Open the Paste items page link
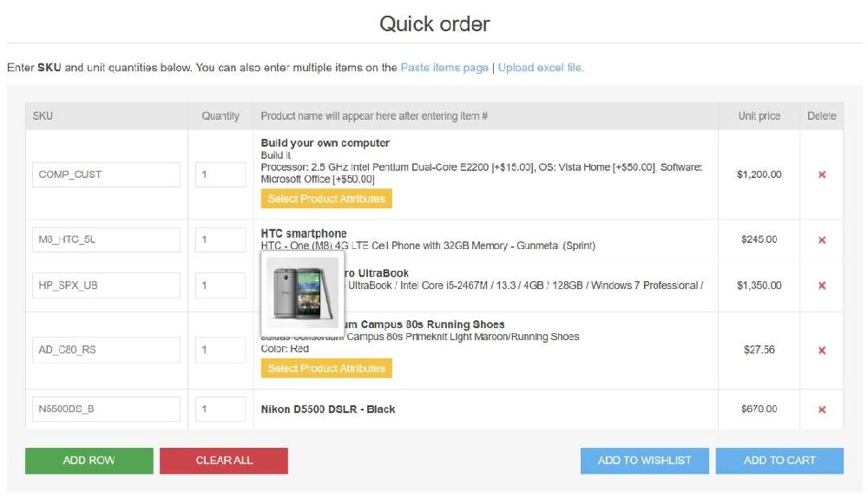Image resolution: width=868 pixels, height=499 pixels. pyautogui.click(x=444, y=68)
